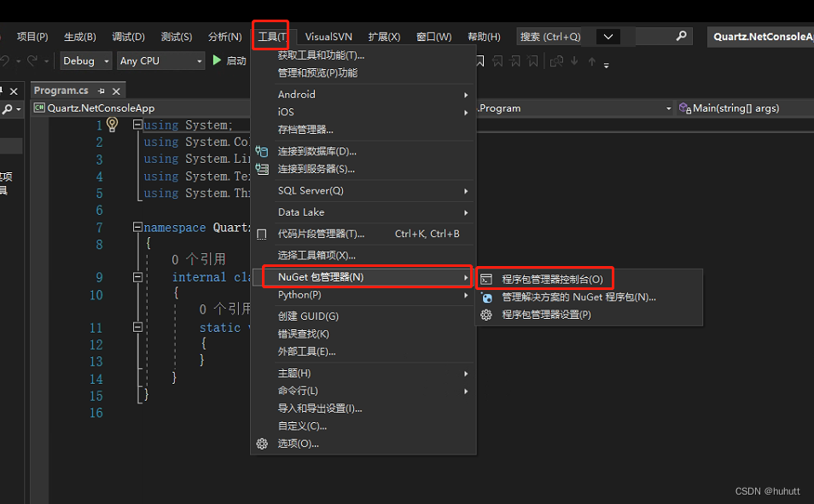Expand the Data Lake submenu
The image size is (814, 504).
point(466,213)
